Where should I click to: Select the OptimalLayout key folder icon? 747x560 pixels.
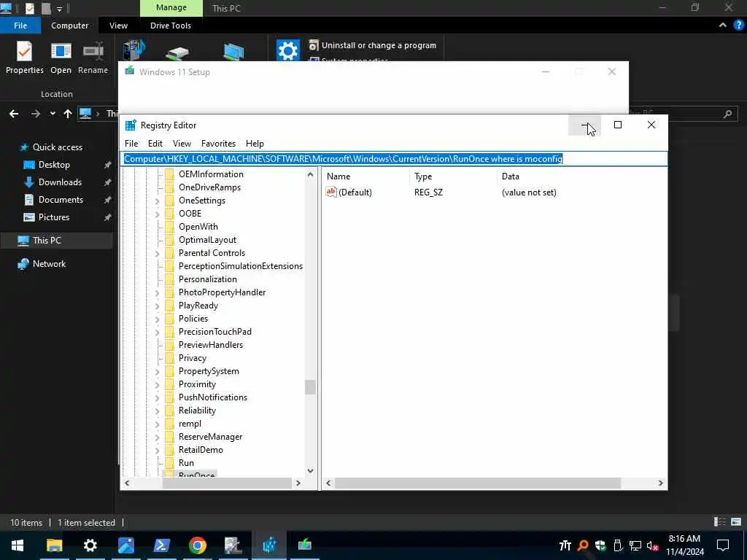pos(169,239)
